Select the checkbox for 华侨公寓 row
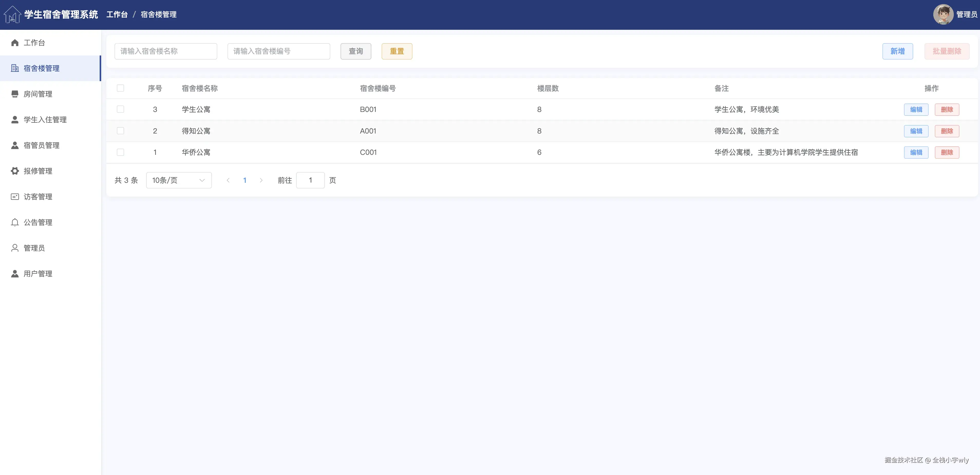 point(121,152)
